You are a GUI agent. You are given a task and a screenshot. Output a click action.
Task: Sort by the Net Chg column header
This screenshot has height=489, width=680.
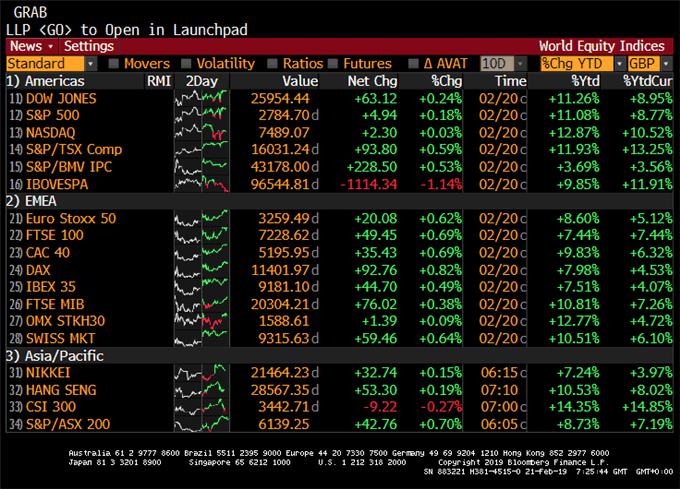click(372, 81)
